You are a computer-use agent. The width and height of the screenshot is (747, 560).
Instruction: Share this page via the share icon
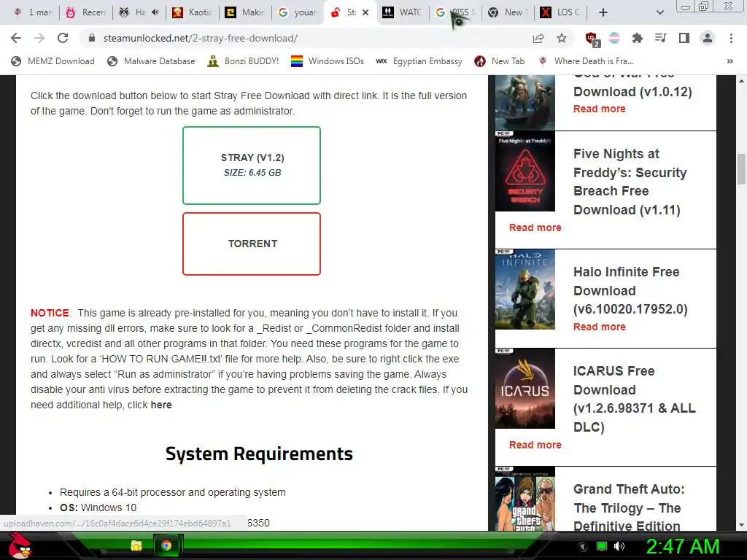538,38
